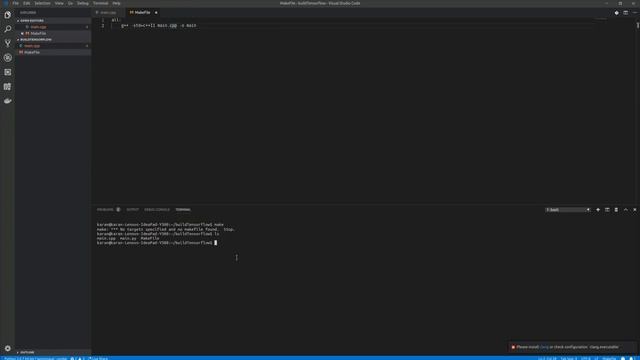Select the terminal shell dropdown '1: bash'
This screenshot has height=360, width=640.
568,210
